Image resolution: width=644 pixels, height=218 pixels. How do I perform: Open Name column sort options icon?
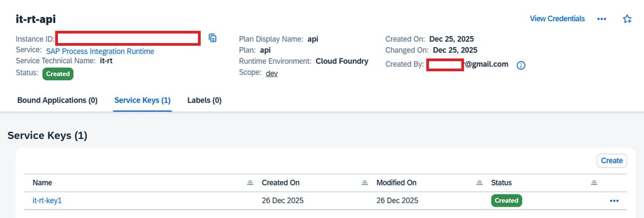point(250,183)
